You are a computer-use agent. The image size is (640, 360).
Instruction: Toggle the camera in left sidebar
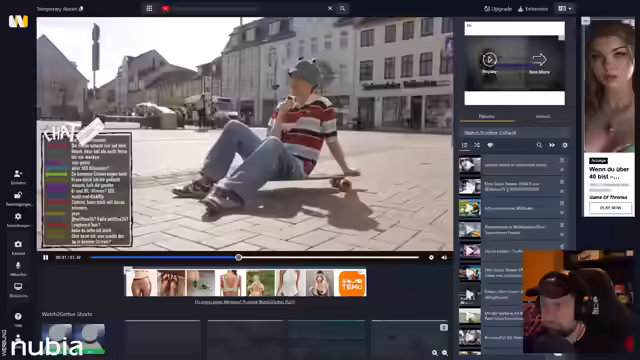[18, 244]
